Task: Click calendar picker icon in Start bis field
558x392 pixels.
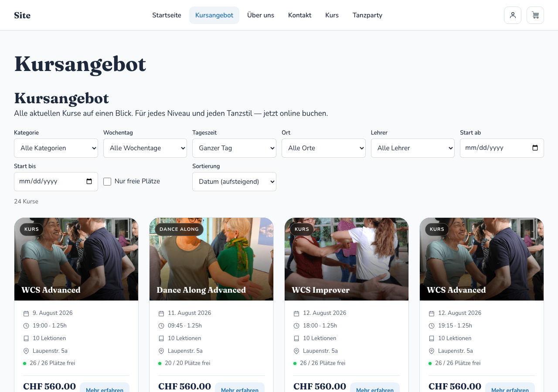Action: pyautogui.click(x=89, y=181)
